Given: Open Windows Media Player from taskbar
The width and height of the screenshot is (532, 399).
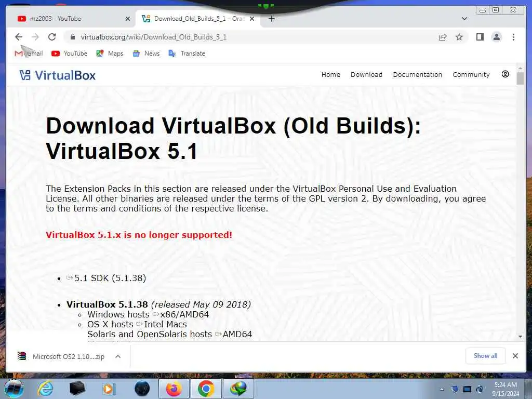Looking at the screenshot, I should point(109,389).
